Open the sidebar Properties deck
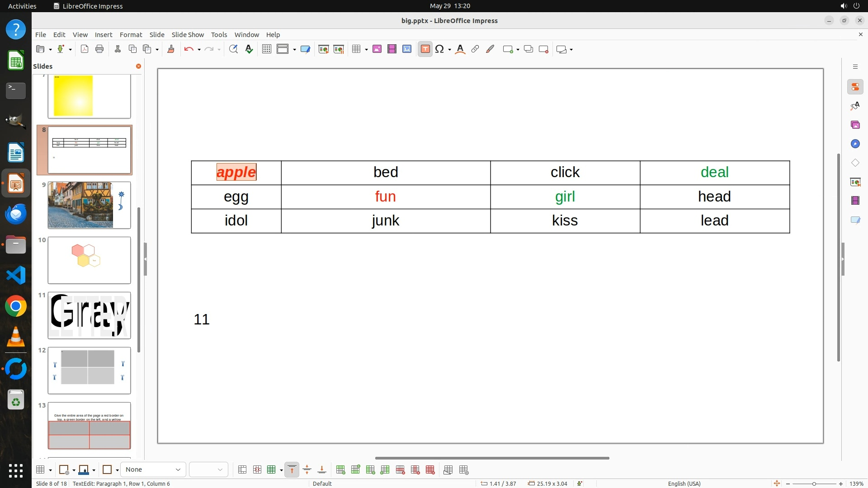The width and height of the screenshot is (868, 488). coord(855,87)
